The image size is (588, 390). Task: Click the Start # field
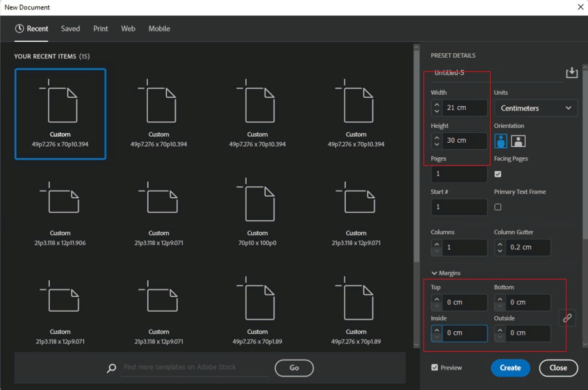459,207
